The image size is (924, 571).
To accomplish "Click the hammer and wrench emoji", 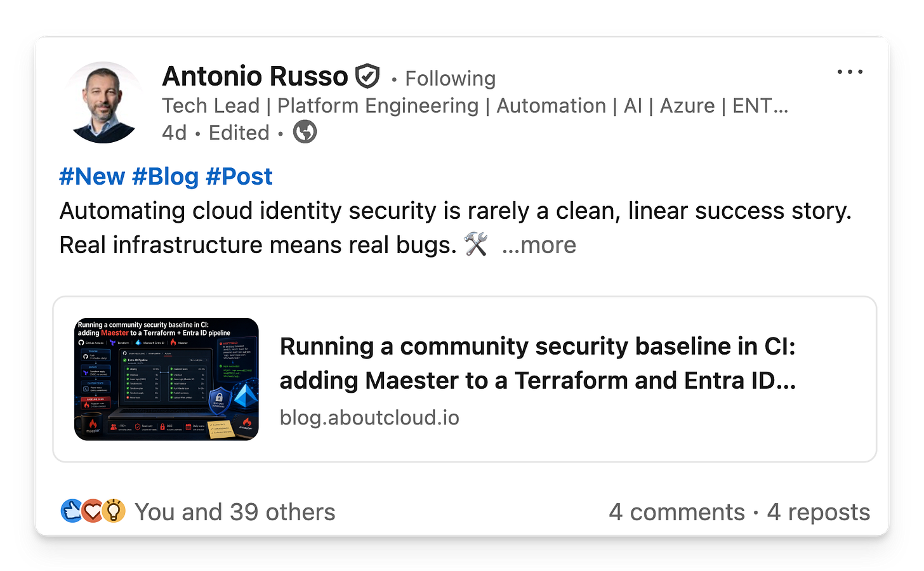I will [475, 244].
